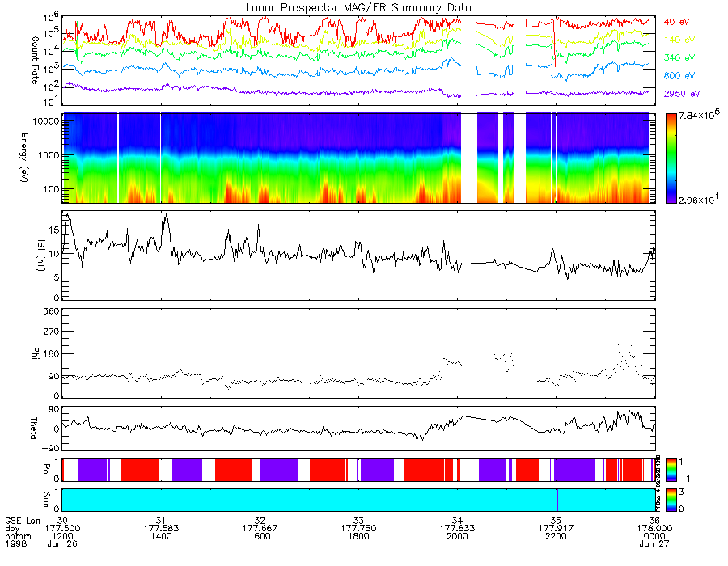Click the '1600' time tick label
The image size is (728, 566).
[260, 536]
